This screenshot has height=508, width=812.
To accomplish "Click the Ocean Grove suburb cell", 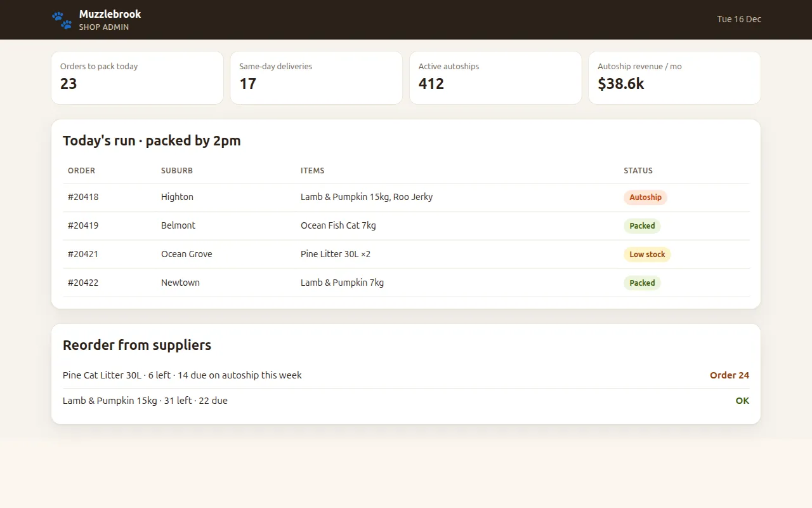I will pyautogui.click(x=187, y=254).
